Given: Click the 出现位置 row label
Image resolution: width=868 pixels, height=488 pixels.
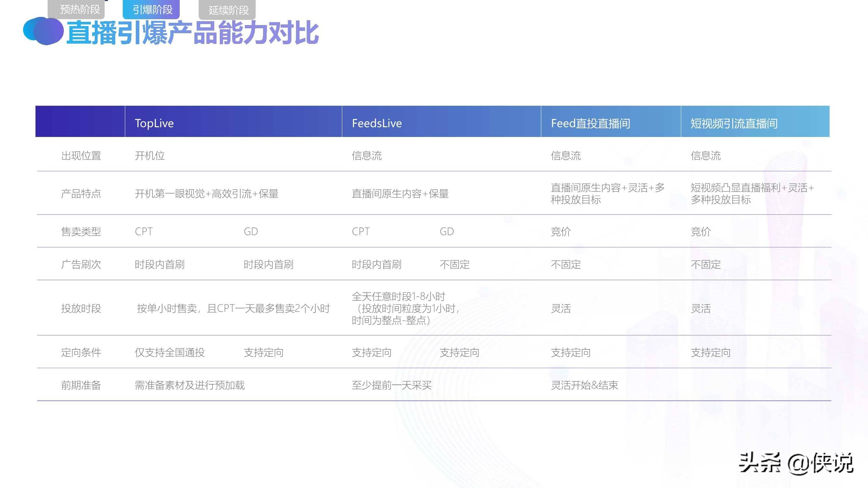Looking at the screenshot, I should [x=81, y=156].
